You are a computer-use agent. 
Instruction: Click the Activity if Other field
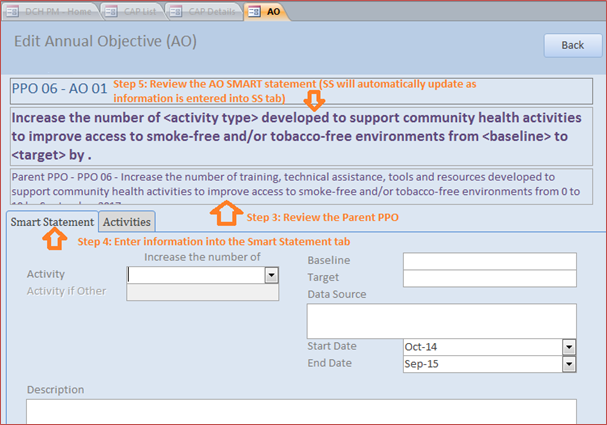click(x=202, y=292)
